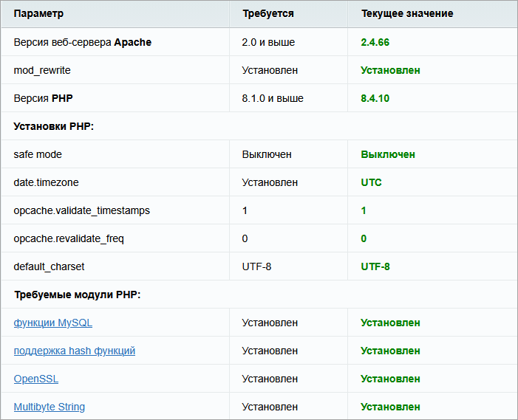Open the "функции MySQL" link
The height and width of the screenshot is (420, 518).
(52, 323)
